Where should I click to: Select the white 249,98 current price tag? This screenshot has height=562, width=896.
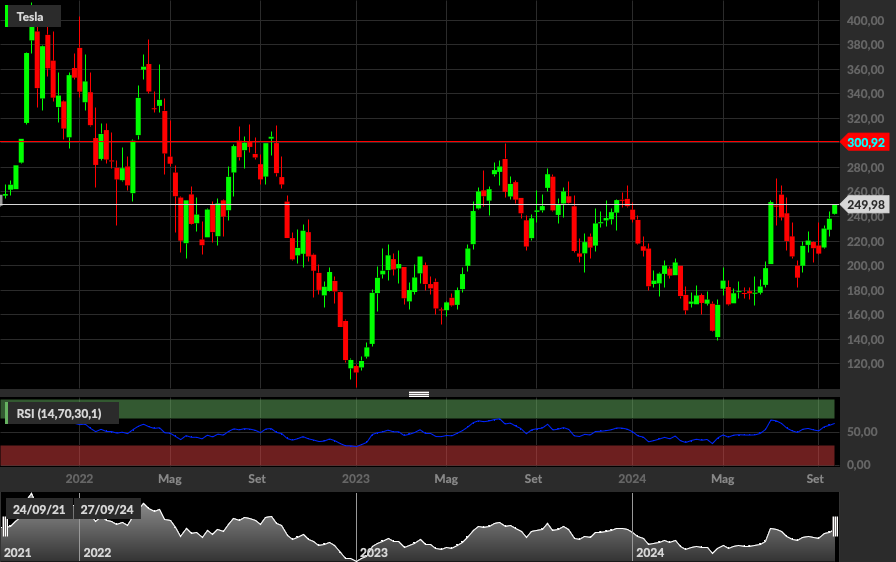click(x=865, y=204)
